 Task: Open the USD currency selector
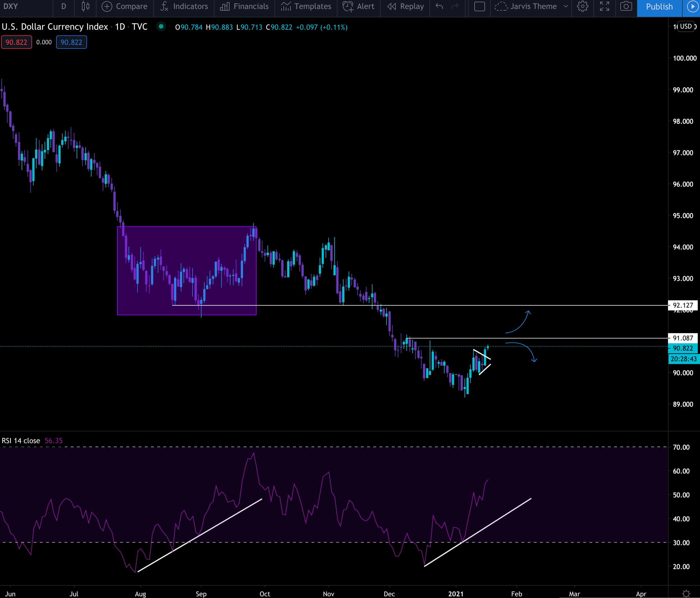[685, 26]
